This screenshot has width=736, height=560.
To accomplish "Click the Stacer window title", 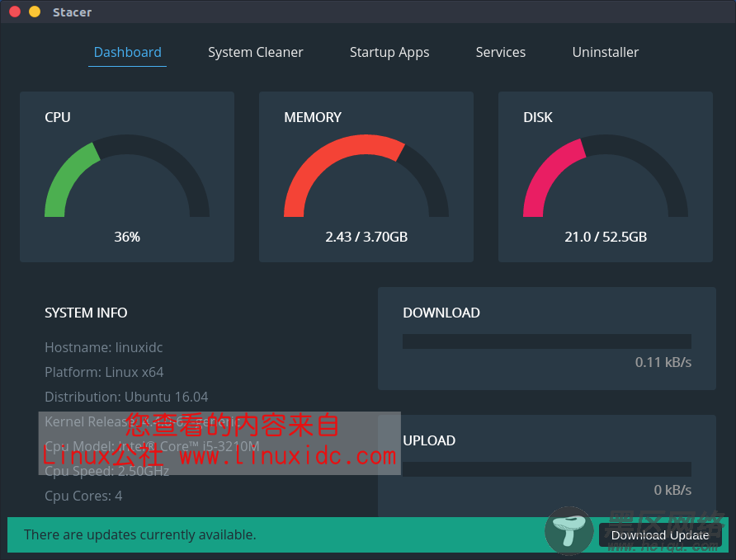I will 72,12.
